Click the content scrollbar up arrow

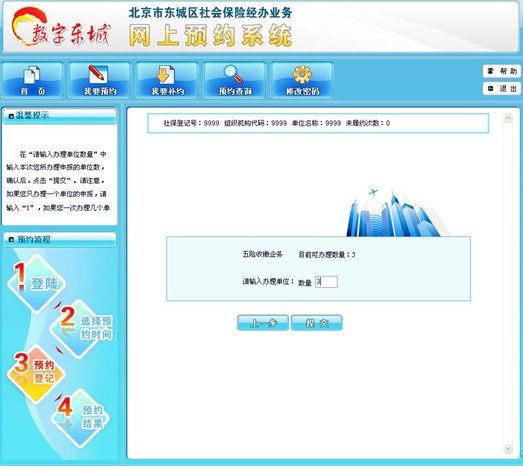point(508,118)
